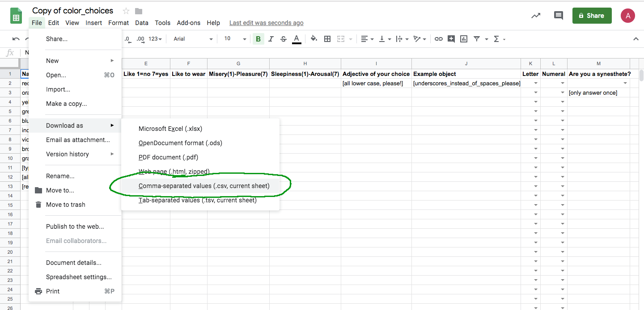Image resolution: width=644 pixels, height=310 pixels.
Task: Toggle italic text formatting
Action: pyautogui.click(x=271, y=39)
